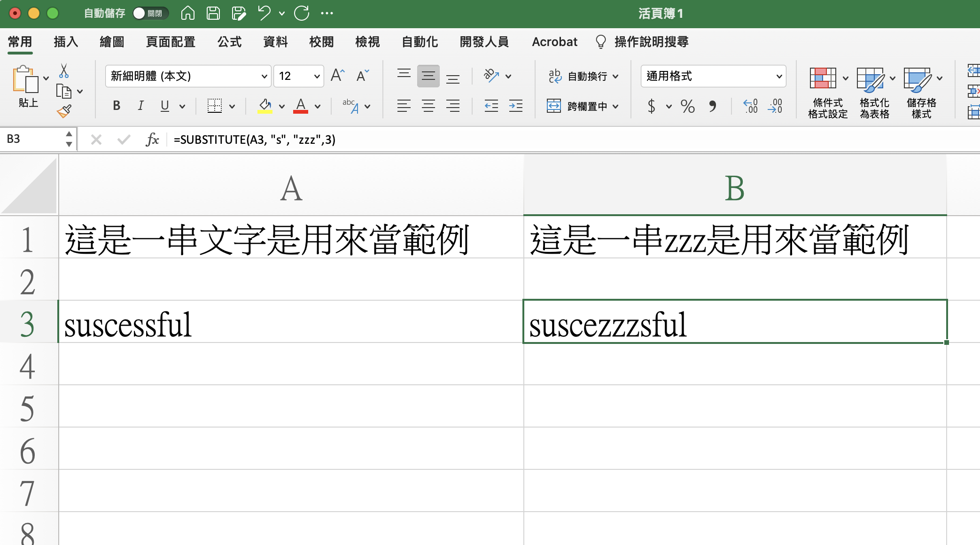Apply the yellow fill color swatch
This screenshot has height=545, width=980.
265,106
